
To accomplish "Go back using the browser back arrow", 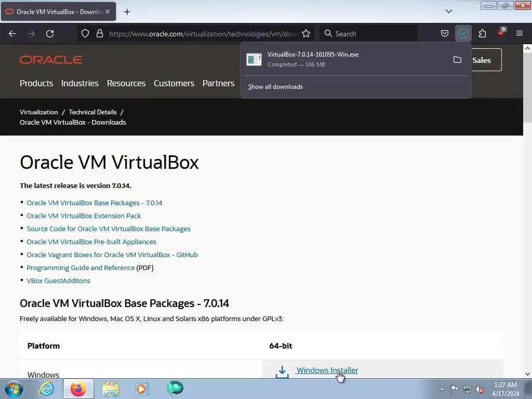I will pos(12,34).
